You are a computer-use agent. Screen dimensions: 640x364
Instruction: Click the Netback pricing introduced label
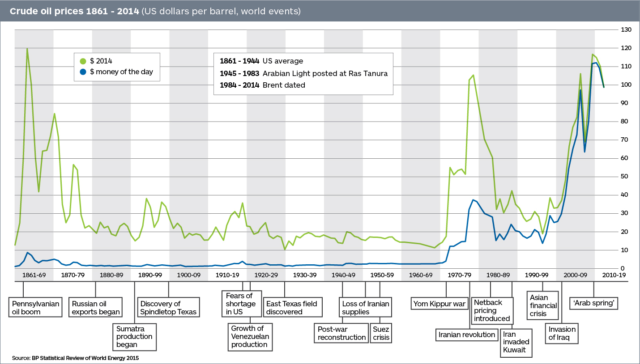492,310
